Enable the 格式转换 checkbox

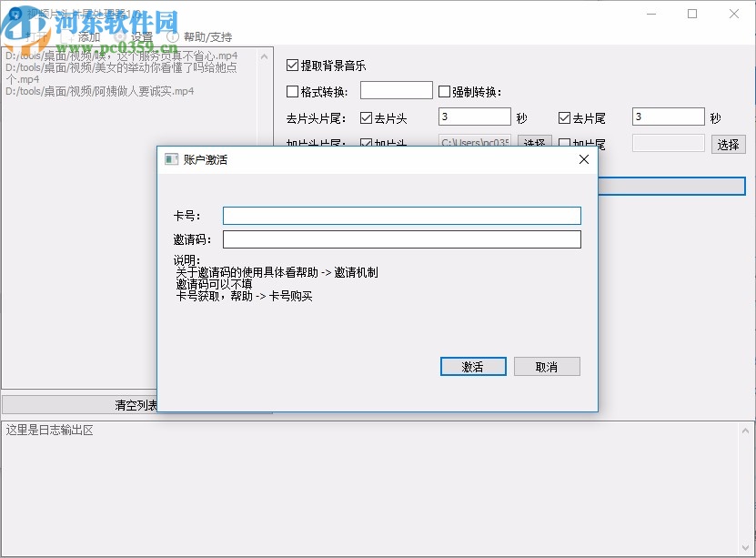[x=293, y=89]
